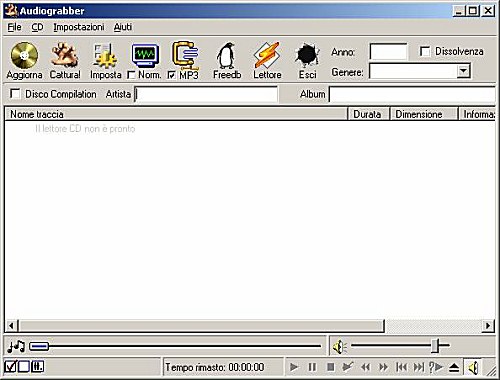500x380 pixels.
Task: Click the MP3 clamp compression icon
Action: click(x=185, y=56)
